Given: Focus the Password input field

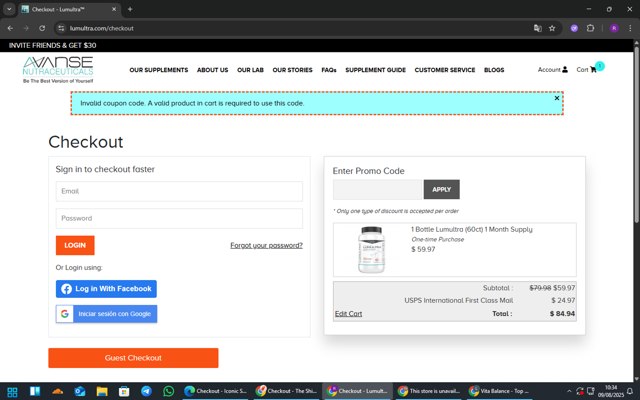Looking at the screenshot, I should point(179,218).
